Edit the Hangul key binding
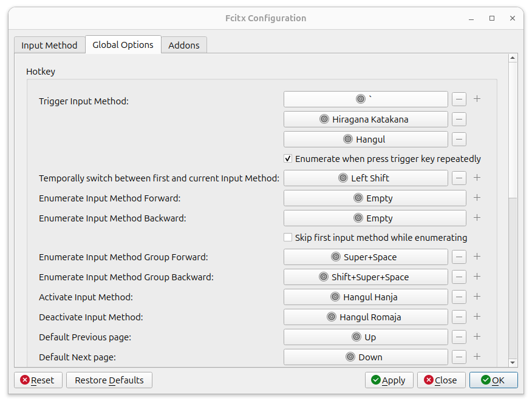The height and width of the screenshot is (404, 532). click(366, 140)
